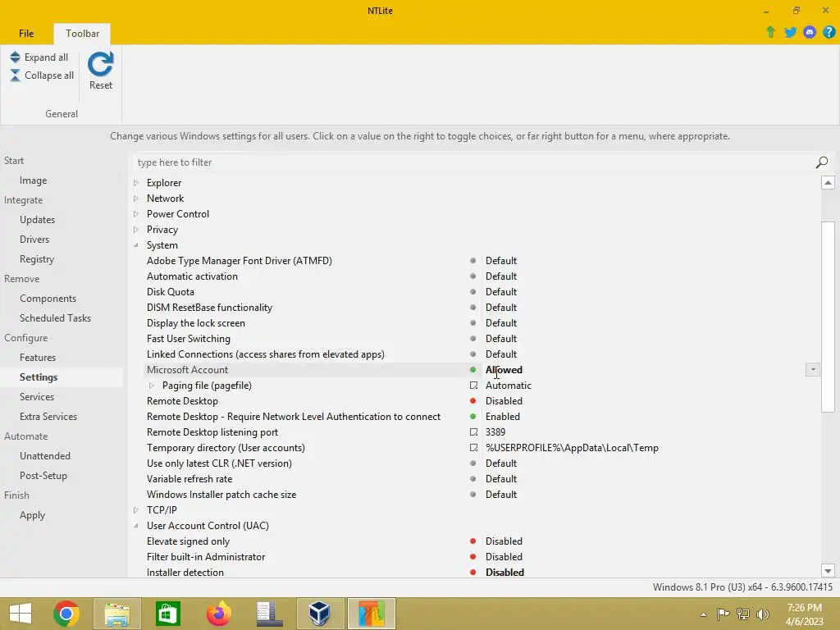The image size is (840, 630).
Task: Click Apply in the sidebar
Action: coord(32,515)
